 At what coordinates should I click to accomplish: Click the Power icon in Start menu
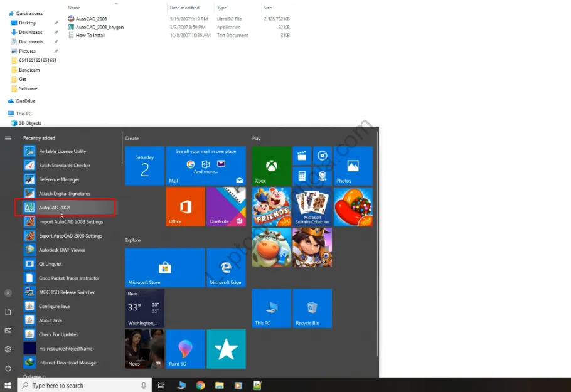[8, 368]
